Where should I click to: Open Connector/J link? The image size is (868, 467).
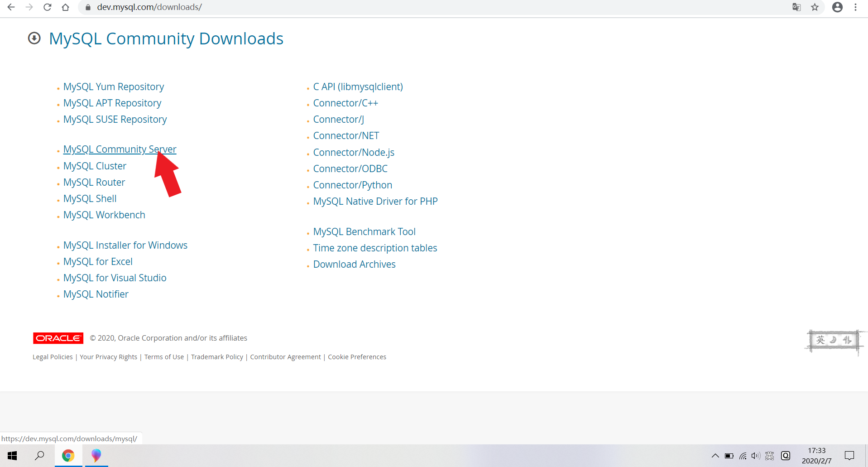point(339,119)
